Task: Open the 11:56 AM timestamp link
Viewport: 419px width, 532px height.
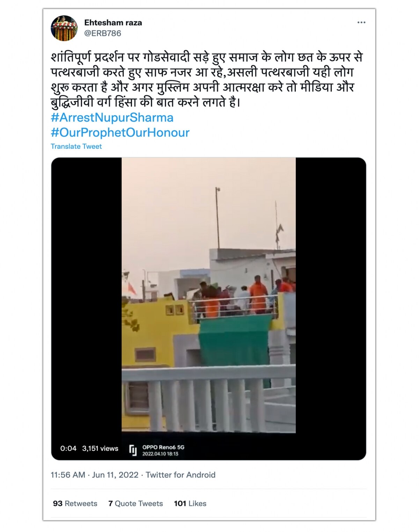Action: click(68, 475)
